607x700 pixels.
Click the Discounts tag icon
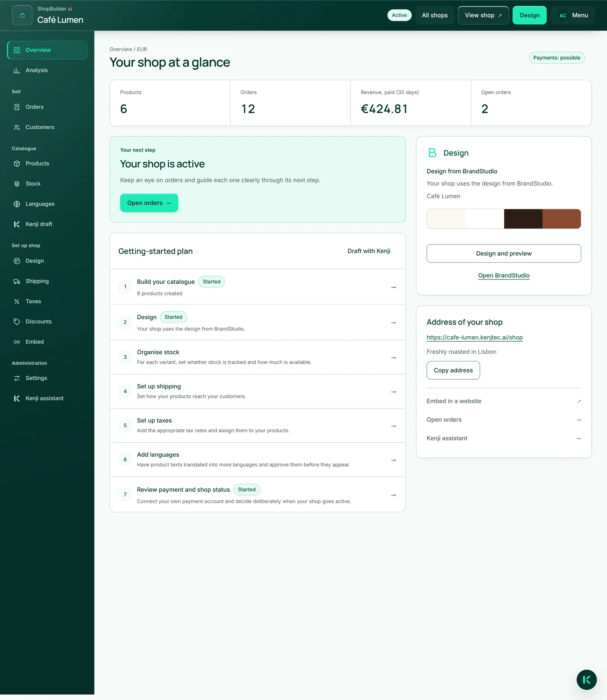pyautogui.click(x=17, y=322)
